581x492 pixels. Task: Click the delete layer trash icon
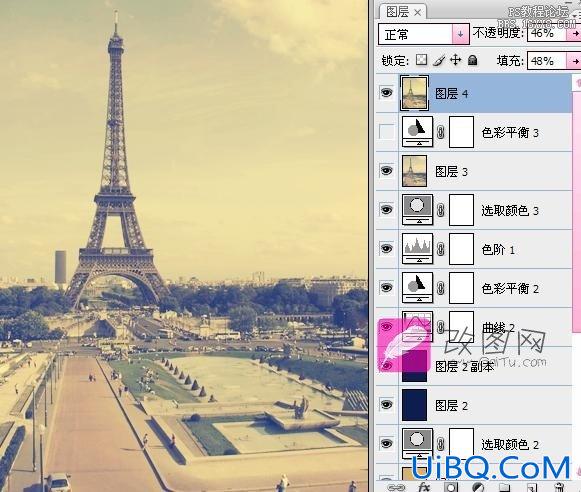coord(559,487)
